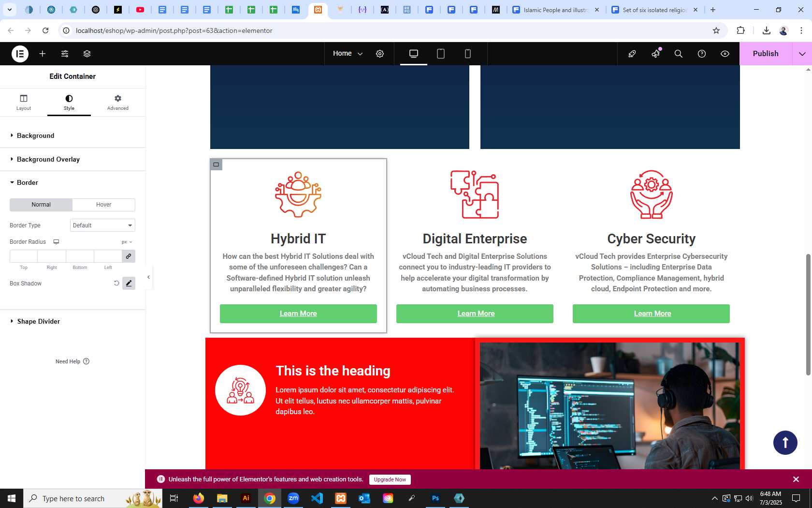Screen dimensions: 812x508
Task: Click the Windows taskbar search box
Action: [x=93, y=498]
